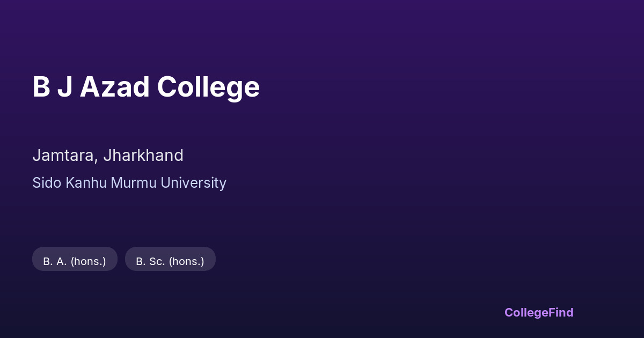This screenshot has width=644, height=338.
Task: Click the word Sido
Action: [47, 183]
